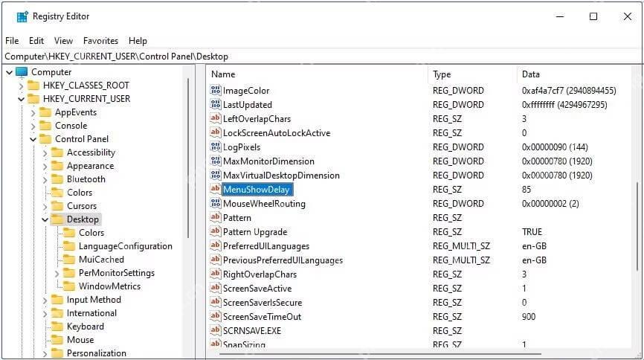Click the ScreenSaveTimeOut string icon
This screenshot has width=644, height=360.
pyautogui.click(x=216, y=316)
